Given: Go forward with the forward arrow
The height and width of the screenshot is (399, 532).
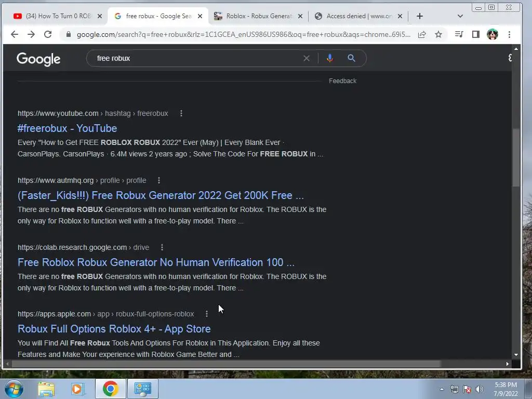Looking at the screenshot, I should coord(31,34).
